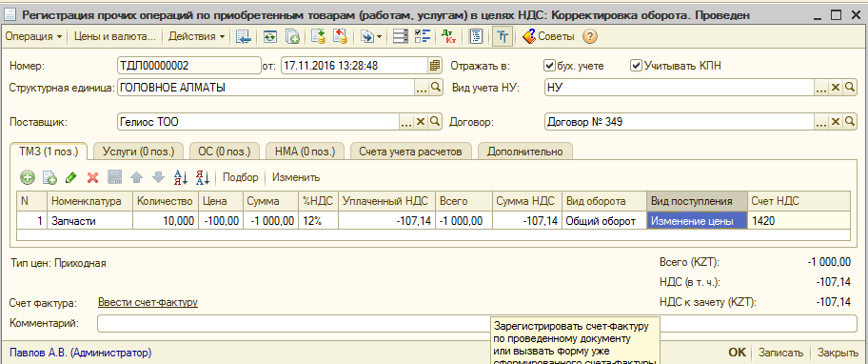Open Договор selection ellipsis
The image size is (868, 364).
(821, 121)
